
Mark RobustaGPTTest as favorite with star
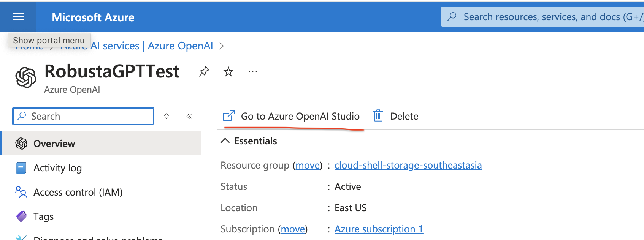coord(228,71)
